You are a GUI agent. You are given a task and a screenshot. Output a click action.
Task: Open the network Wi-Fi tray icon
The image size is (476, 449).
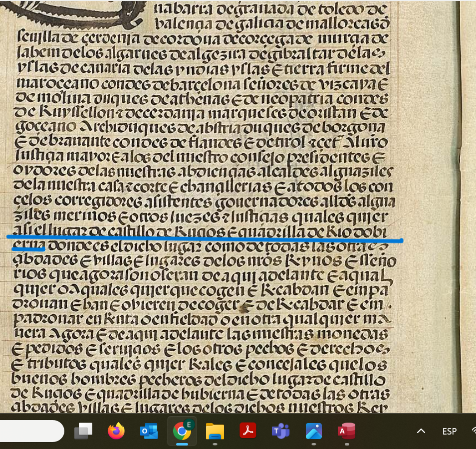(x=473, y=431)
